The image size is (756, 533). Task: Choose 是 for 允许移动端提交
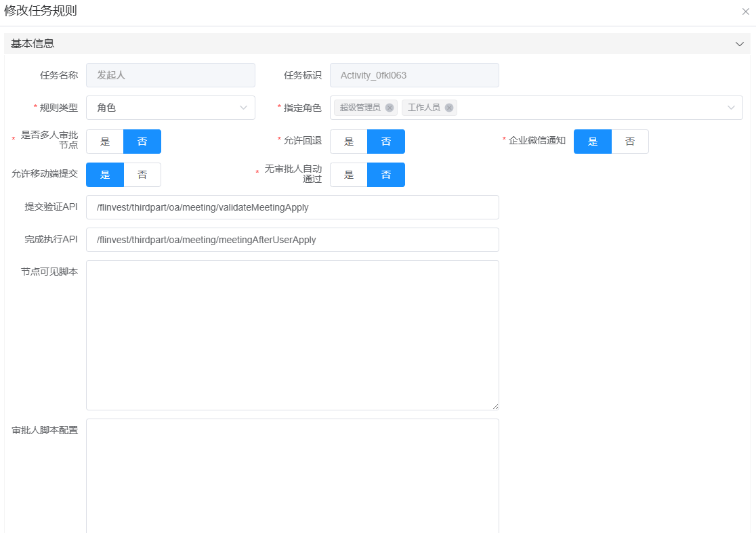tap(105, 175)
